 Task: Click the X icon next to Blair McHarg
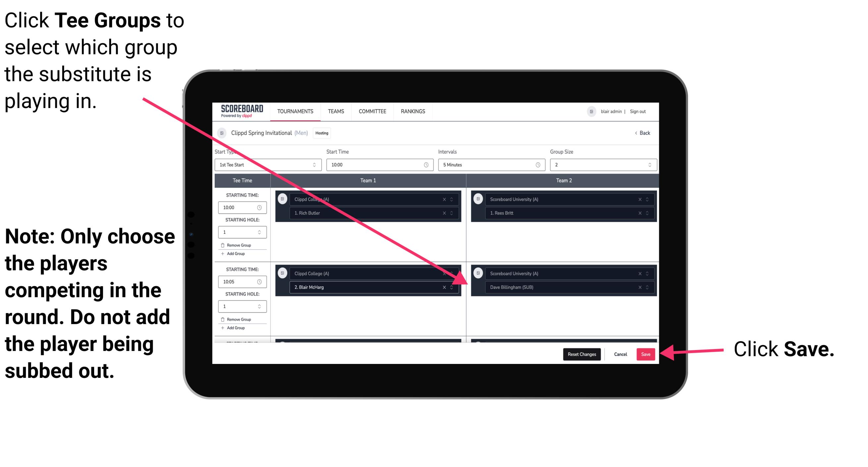click(443, 286)
